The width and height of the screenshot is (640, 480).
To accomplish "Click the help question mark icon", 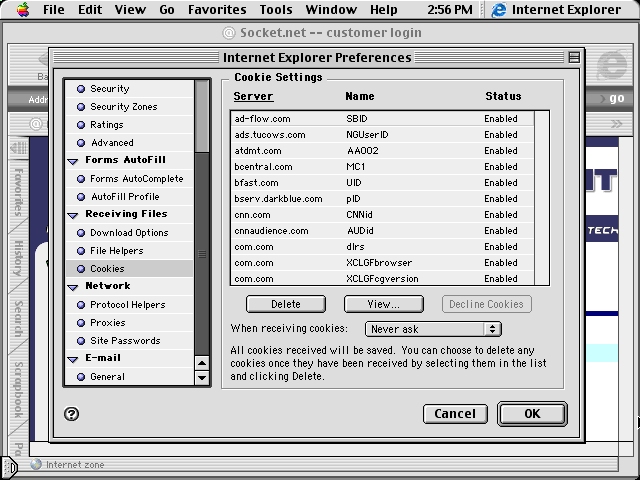I will [x=71, y=414].
